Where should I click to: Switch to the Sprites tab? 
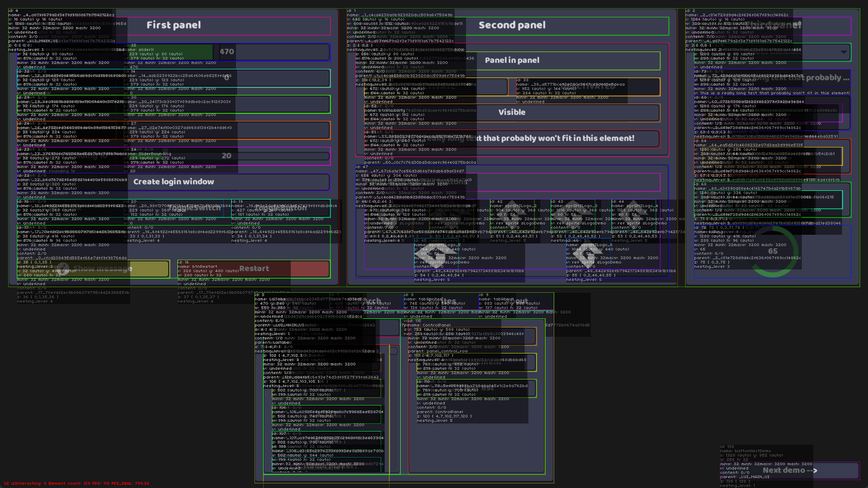(441, 301)
